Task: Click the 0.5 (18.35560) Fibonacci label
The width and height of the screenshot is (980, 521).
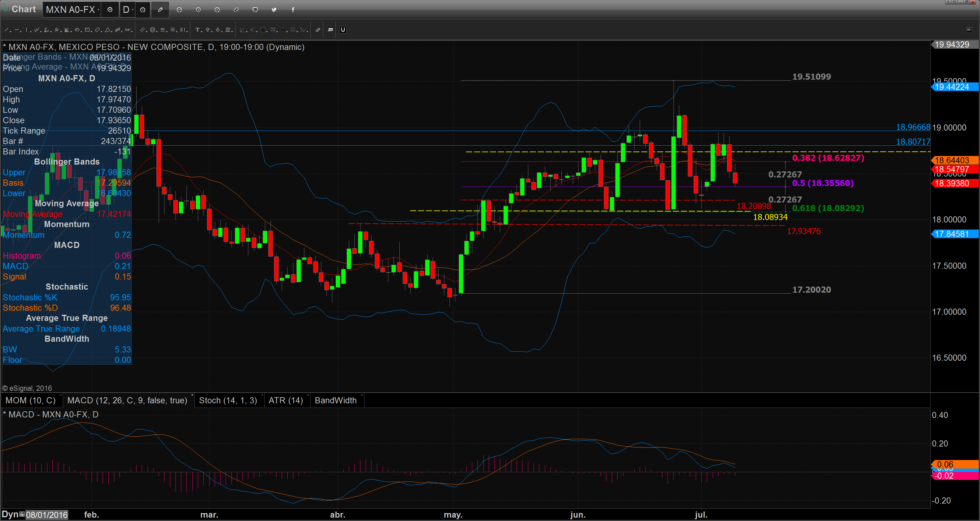Action: pos(823,183)
